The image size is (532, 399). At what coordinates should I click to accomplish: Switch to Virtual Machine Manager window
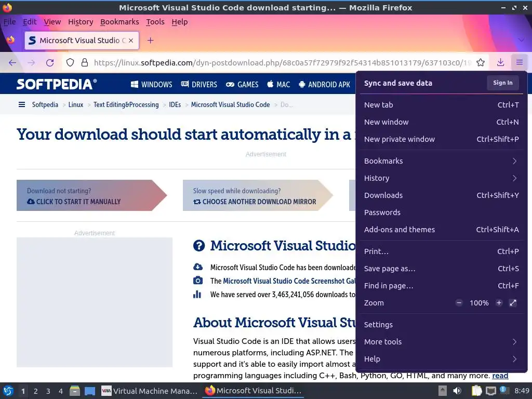click(x=149, y=391)
